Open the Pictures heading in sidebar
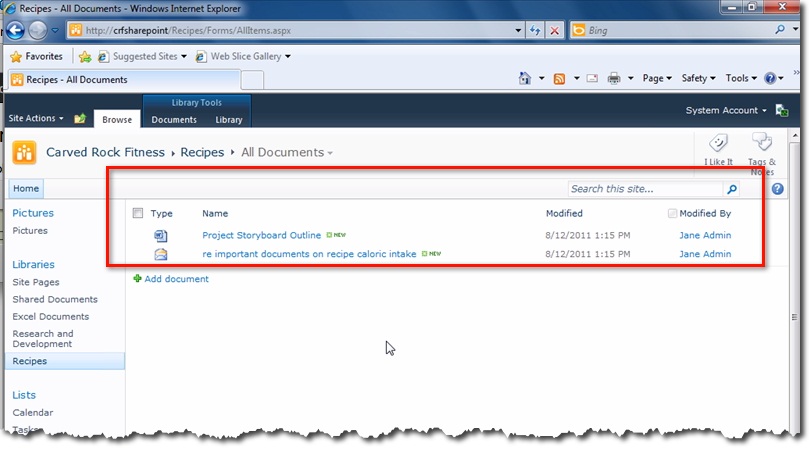Screen dimensions: 810x449 33,213
